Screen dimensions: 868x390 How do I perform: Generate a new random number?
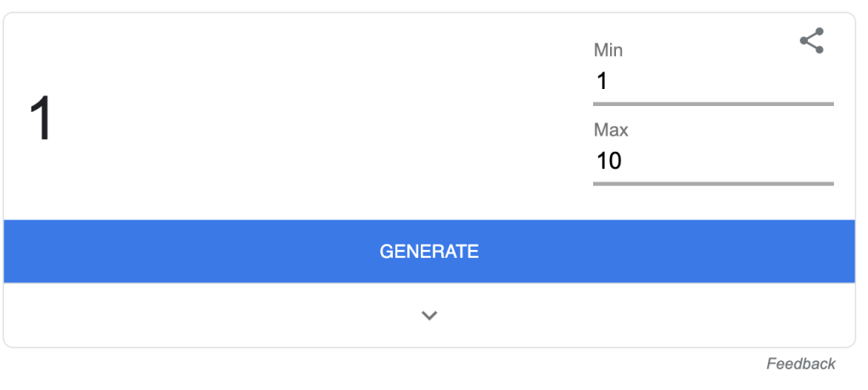(x=429, y=251)
